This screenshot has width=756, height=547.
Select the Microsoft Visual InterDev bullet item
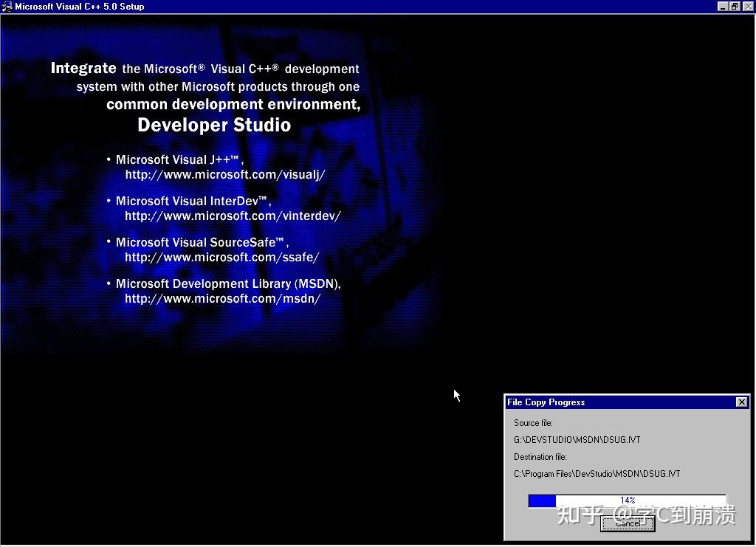coord(190,201)
